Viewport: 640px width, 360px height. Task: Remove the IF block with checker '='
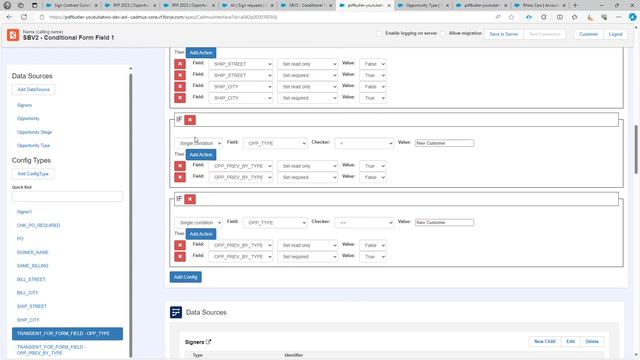(190, 120)
